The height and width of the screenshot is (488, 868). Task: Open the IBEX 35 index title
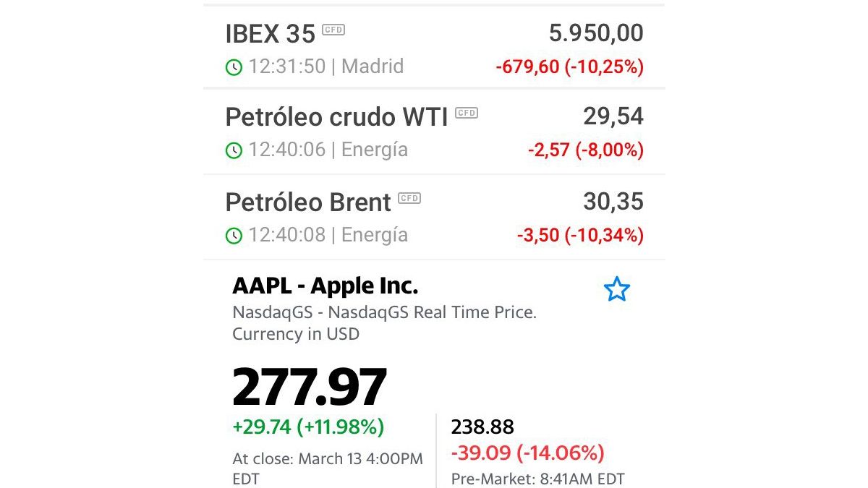[x=271, y=34]
